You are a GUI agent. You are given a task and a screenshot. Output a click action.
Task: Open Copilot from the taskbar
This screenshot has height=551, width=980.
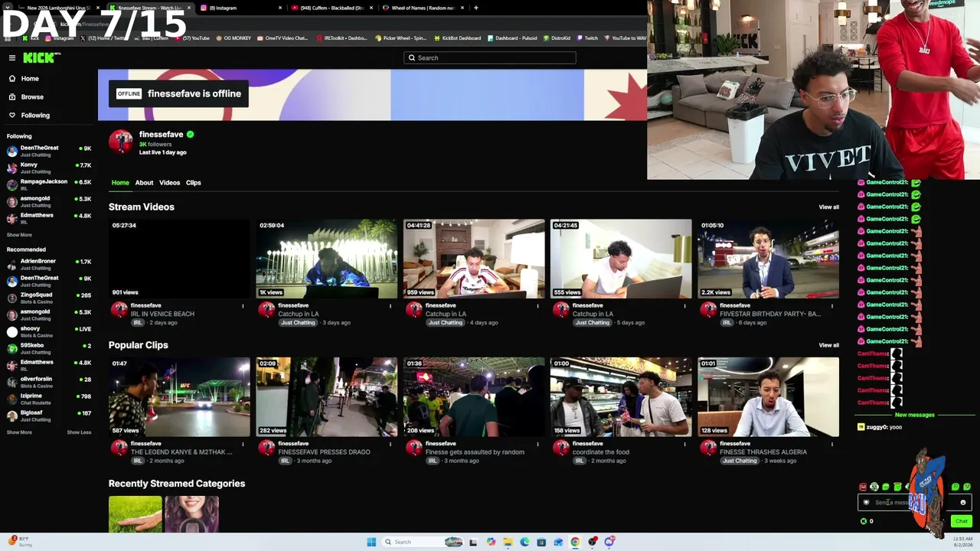point(491,542)
